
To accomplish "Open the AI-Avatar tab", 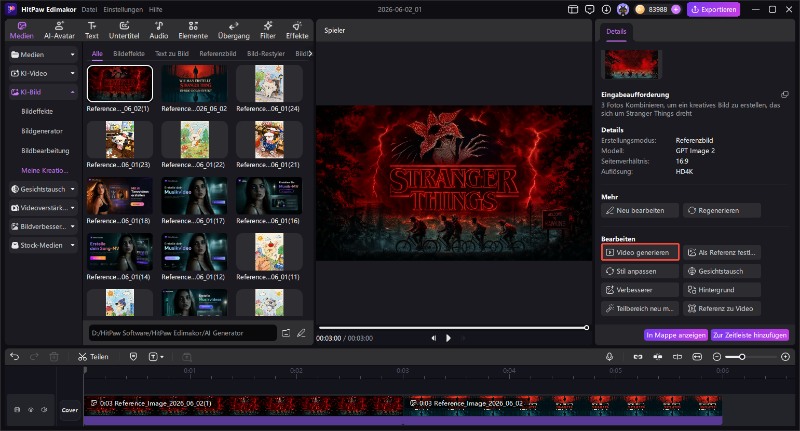I will [59, 31].
